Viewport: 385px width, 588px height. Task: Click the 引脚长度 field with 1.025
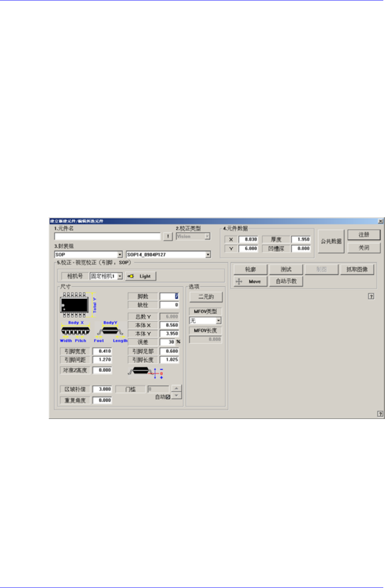pos(170,360)
